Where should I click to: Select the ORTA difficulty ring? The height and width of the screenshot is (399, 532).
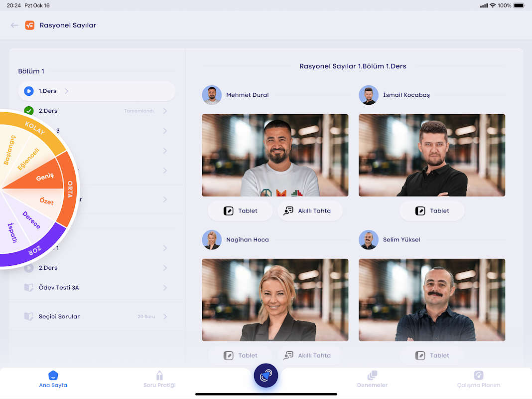click(x=70, y=189)
